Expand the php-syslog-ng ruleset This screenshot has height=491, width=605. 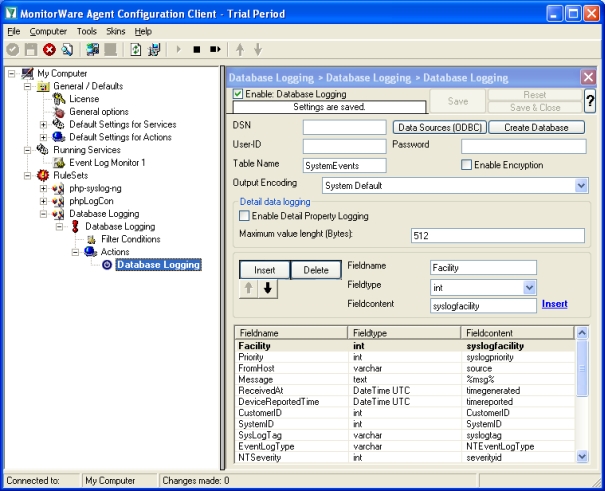tap(44, 188)
